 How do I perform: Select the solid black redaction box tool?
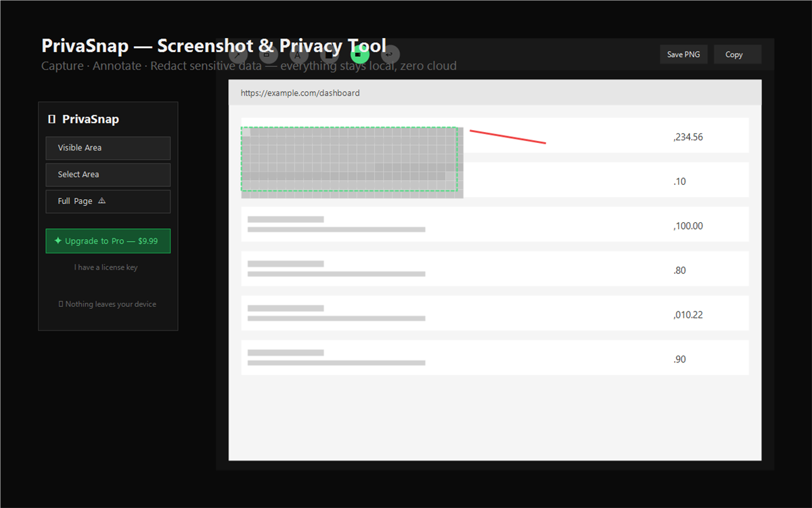pyautogui.click(x=330, y=55)
